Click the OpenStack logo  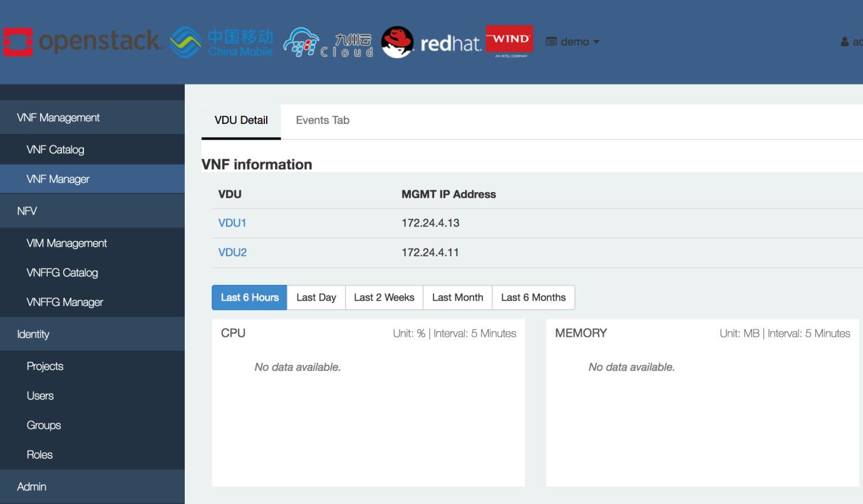click(83, 41)
